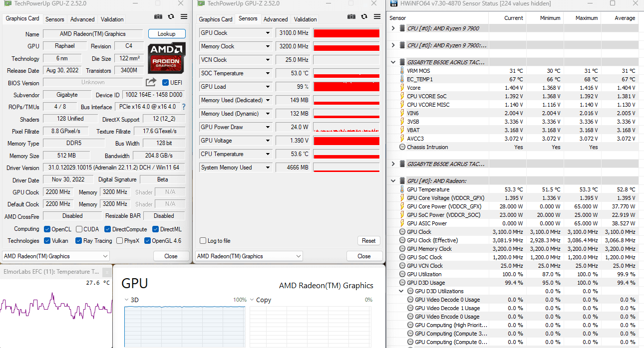
Task: Click the Reset button in Sensors
Action: (x=368, y=241)
